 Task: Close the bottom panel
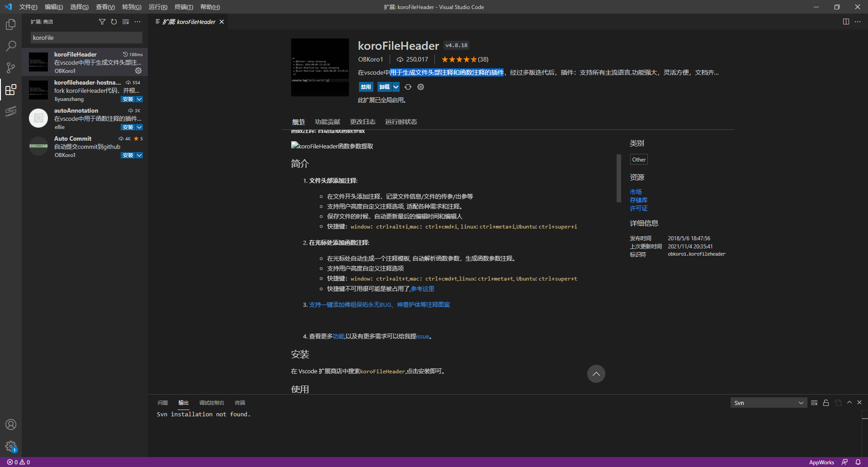tap(859, 402)
